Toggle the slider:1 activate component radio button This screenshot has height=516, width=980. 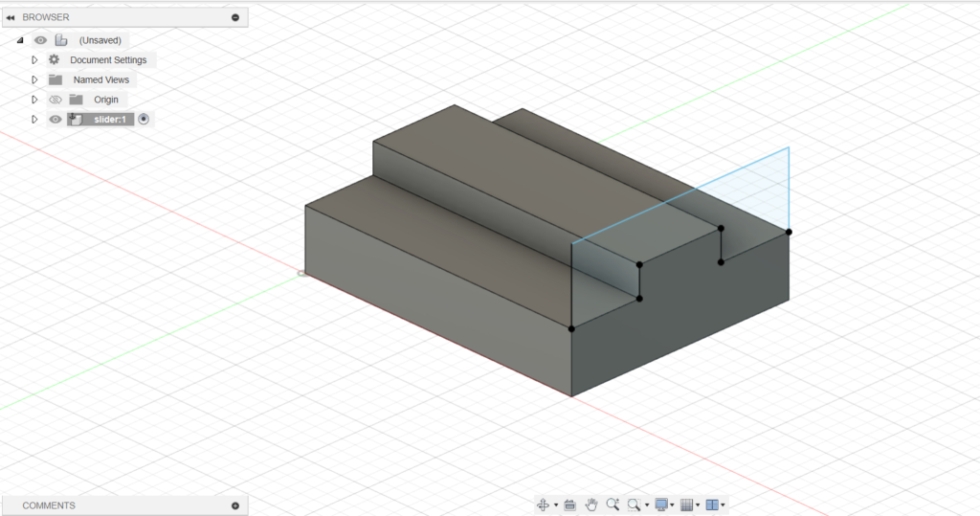pyautogui.click(x=144, y=119)
